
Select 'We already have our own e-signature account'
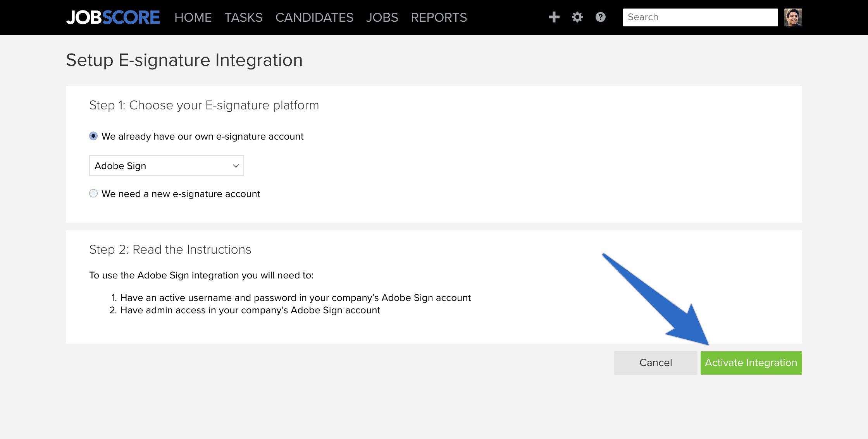93,136
